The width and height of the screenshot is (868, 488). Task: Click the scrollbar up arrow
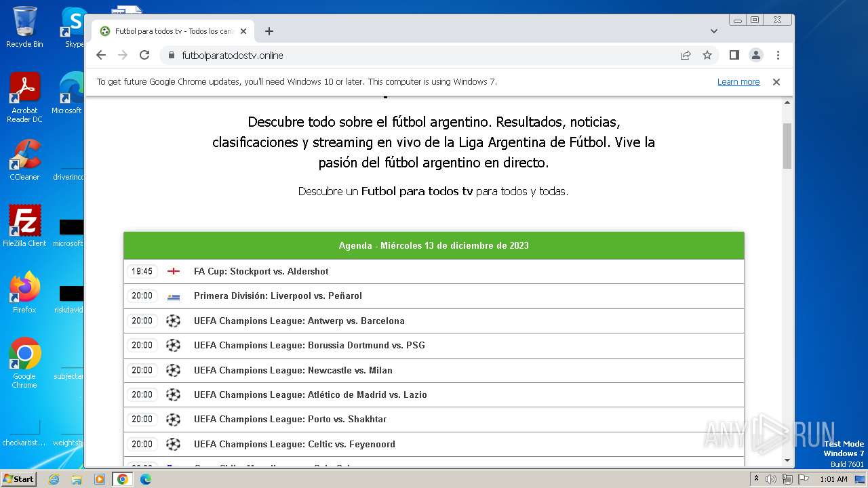(x=787, y=102)
